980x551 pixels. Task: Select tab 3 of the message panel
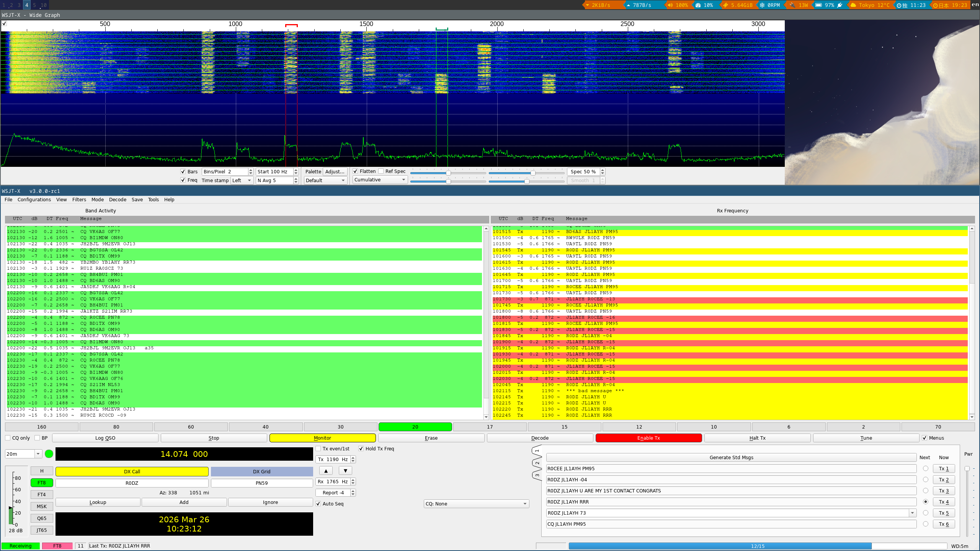pos(537,475)
